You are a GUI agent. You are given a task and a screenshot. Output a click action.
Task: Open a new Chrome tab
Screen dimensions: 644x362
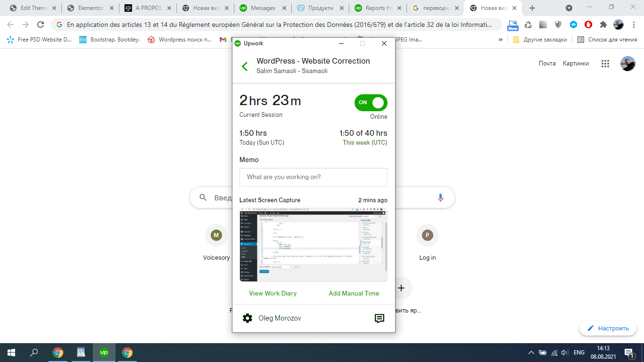point(532,8)
